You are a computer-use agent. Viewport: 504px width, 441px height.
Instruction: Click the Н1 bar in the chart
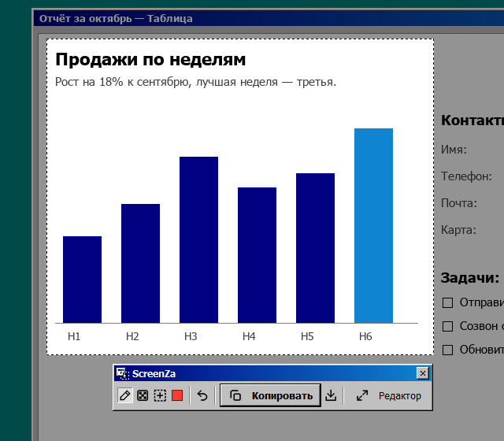point(82,280)
